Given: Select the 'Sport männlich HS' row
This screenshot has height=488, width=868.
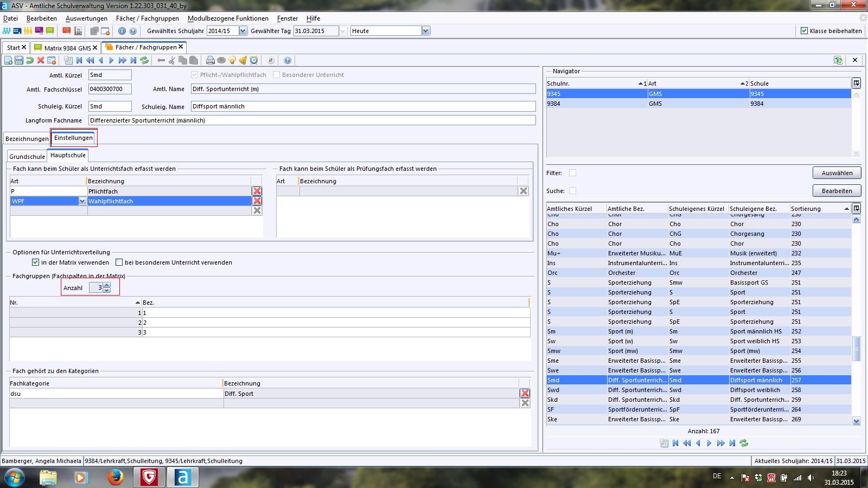Looking at the screenshot, I should (x=699, y=331).
